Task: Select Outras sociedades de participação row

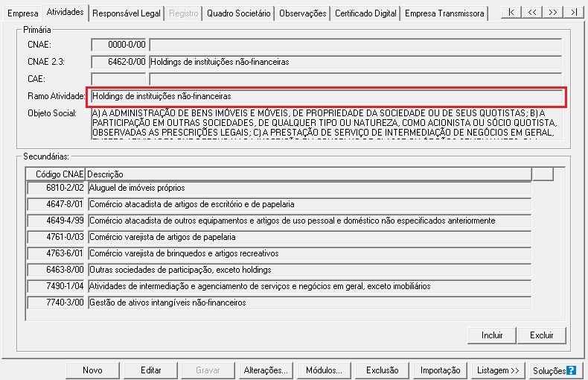Action: coord(310,270)
